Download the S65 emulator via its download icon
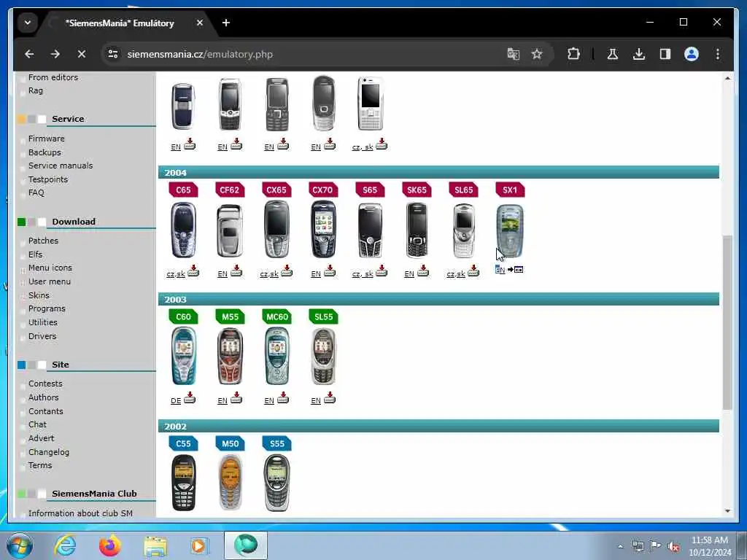 tap(381, 271)
